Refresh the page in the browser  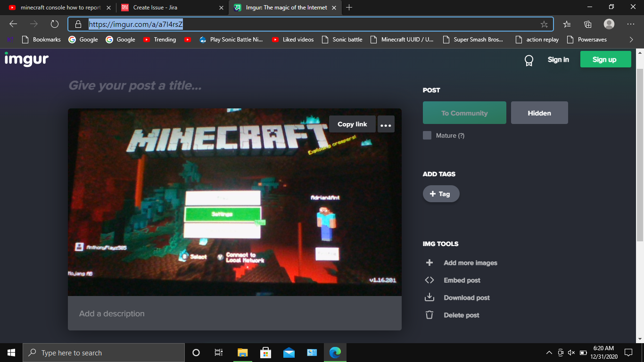pyautogui.click(x=54, y=25)
